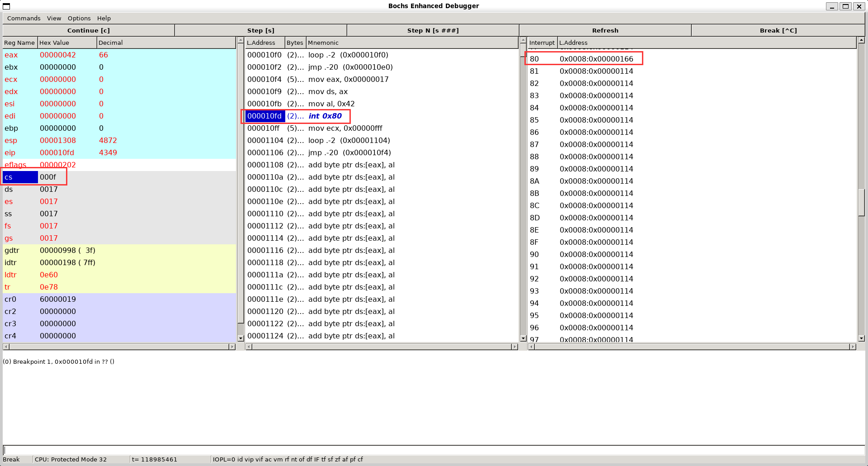Click the Reg Name column header
The height and width of the screenshot is (466, 868).
coord(20,43)
